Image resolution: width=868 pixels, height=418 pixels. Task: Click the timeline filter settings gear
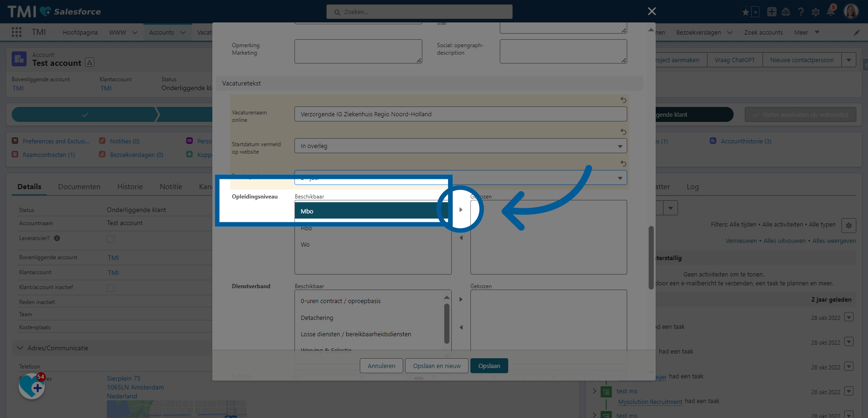pyautogui.click(x=849, y=226)
